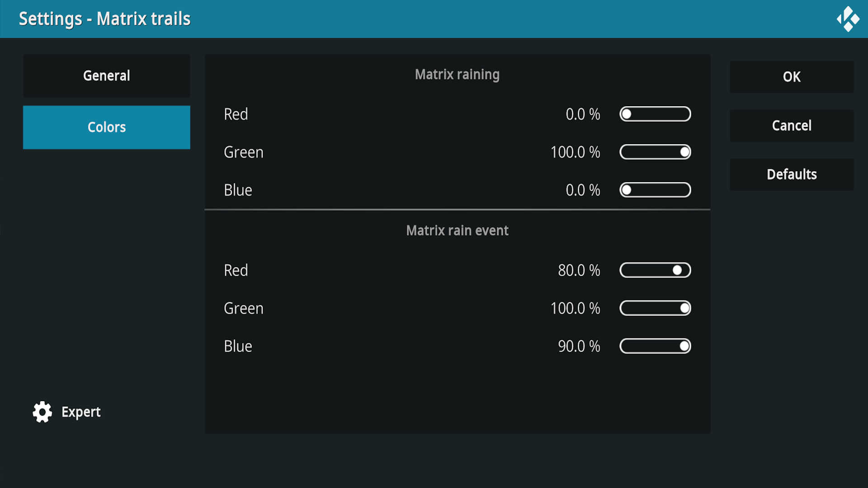
Task: Click the Matrix rain event section heading
Action: click(457, 230)
